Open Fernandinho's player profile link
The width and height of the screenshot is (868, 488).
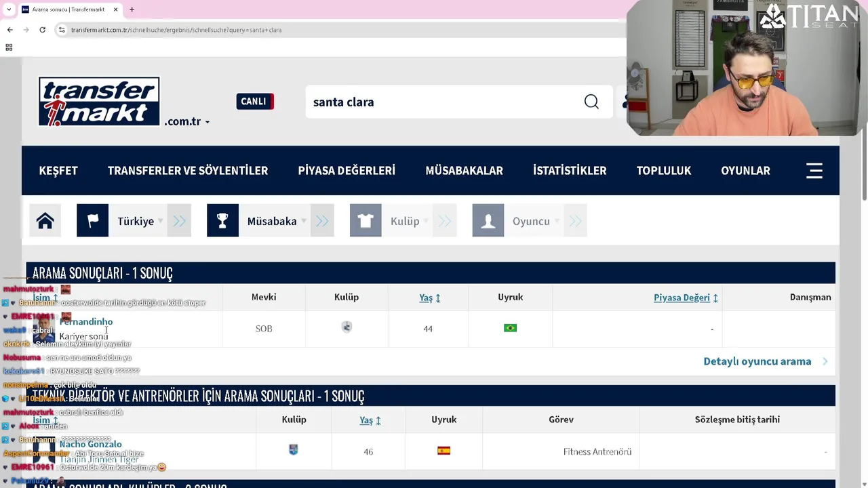86,322
